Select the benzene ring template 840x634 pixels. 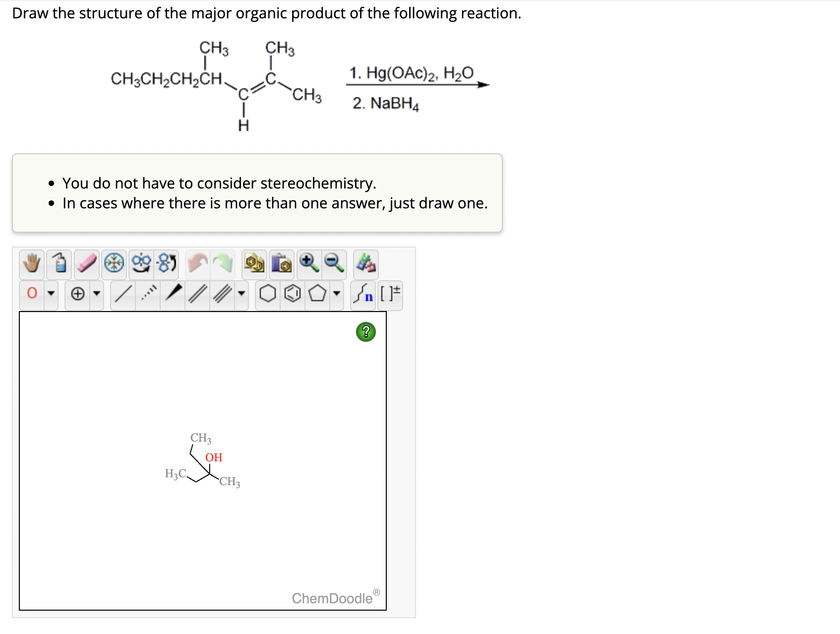pos(293,294)
